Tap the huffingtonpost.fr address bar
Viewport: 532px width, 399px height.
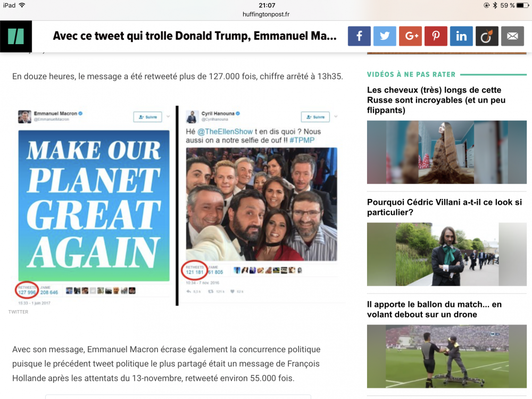266,14
